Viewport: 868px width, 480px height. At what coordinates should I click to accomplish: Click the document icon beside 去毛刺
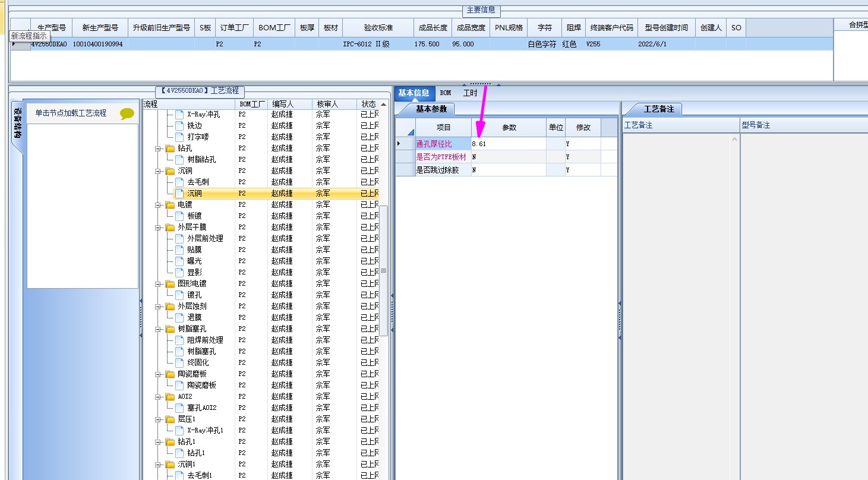179,182
